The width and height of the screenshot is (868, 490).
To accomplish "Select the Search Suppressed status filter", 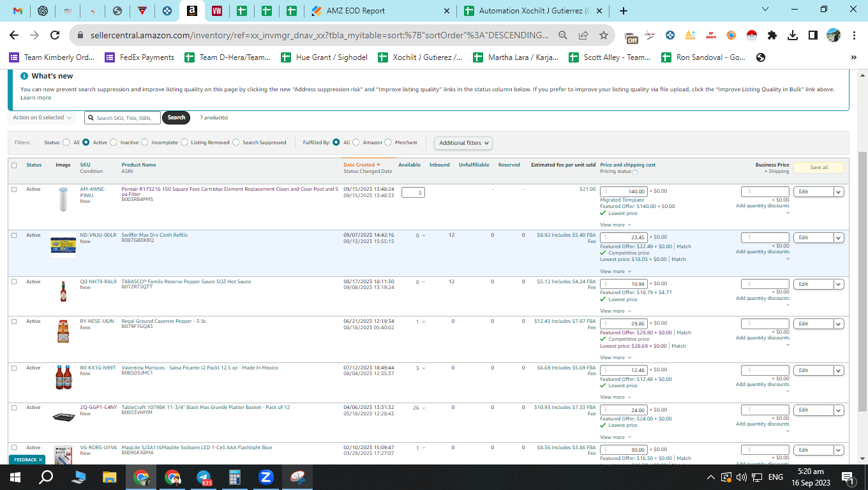I will coord(236,142).
